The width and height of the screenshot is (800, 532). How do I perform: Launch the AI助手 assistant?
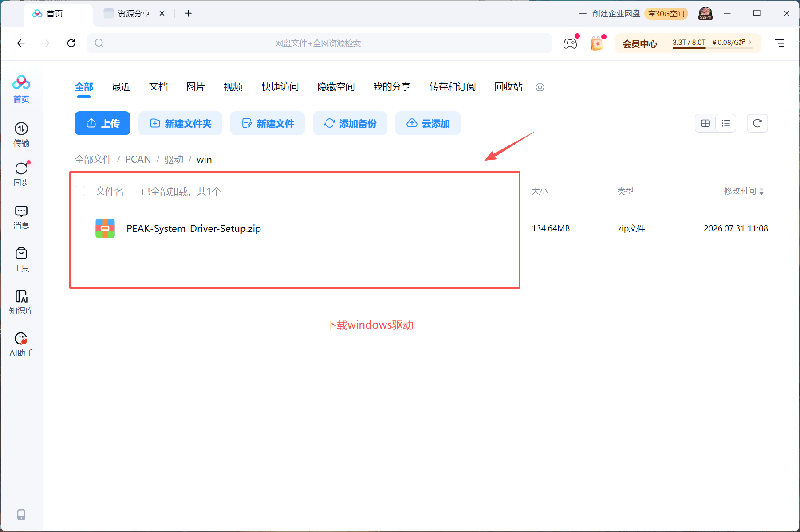(x=21, y=345)
